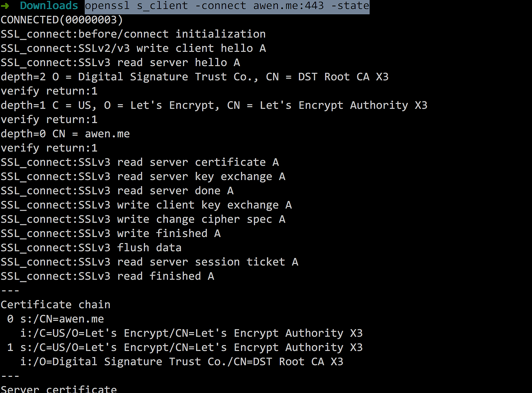The image size is (532, 393).
Task: Click the Server certificate heading at bottom
Action: tap(59, 389)
